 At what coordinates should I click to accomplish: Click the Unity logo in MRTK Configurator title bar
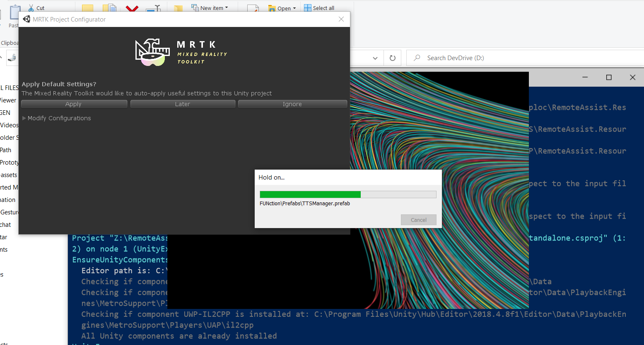27,19
